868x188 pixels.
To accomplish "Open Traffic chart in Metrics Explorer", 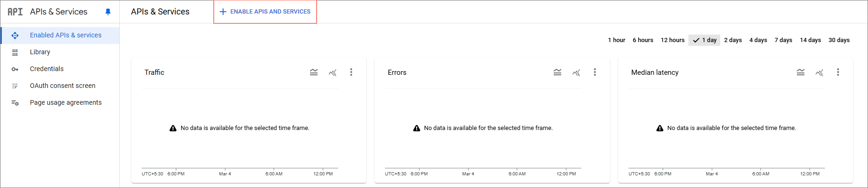I will [x=333, y=72].
